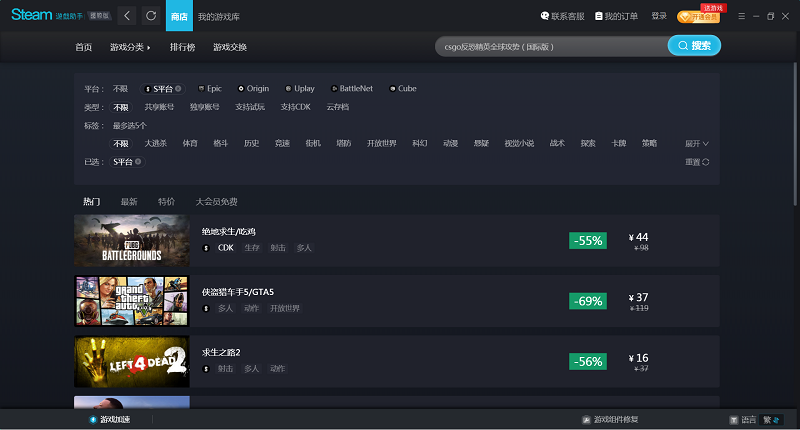The height and width of the screenshot is (430, 800).
Task: Remove selected S平台 chip in 已选 row
Action: click(138, 162)
